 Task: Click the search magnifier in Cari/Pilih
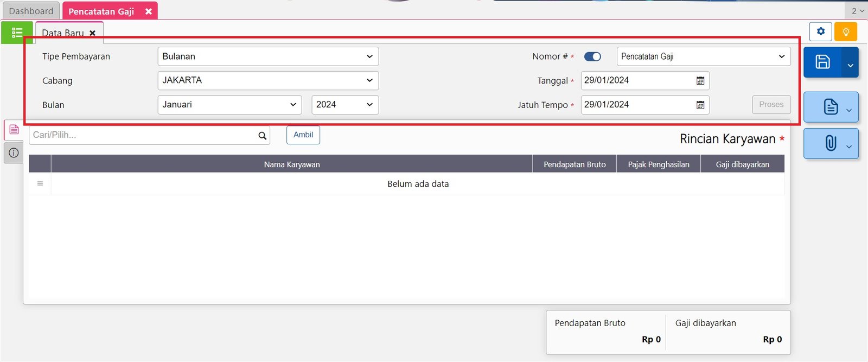pyautogui.click(x=262, y=136)
